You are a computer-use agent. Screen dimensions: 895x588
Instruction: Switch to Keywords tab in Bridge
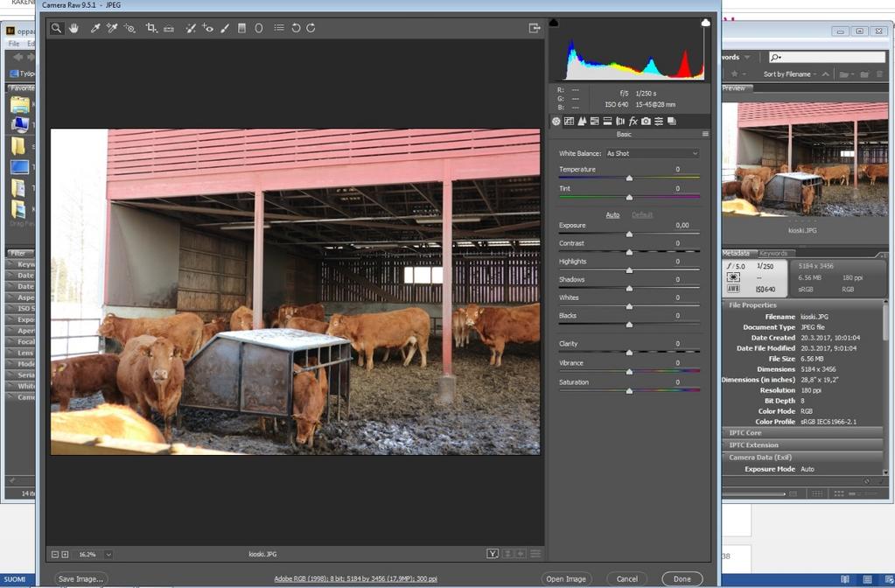point(773,253)
